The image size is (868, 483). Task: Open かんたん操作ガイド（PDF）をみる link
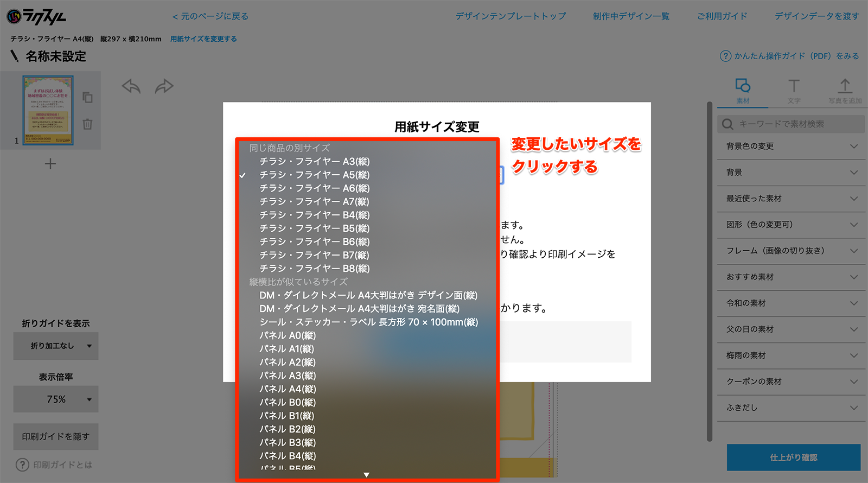click(796, 56)
